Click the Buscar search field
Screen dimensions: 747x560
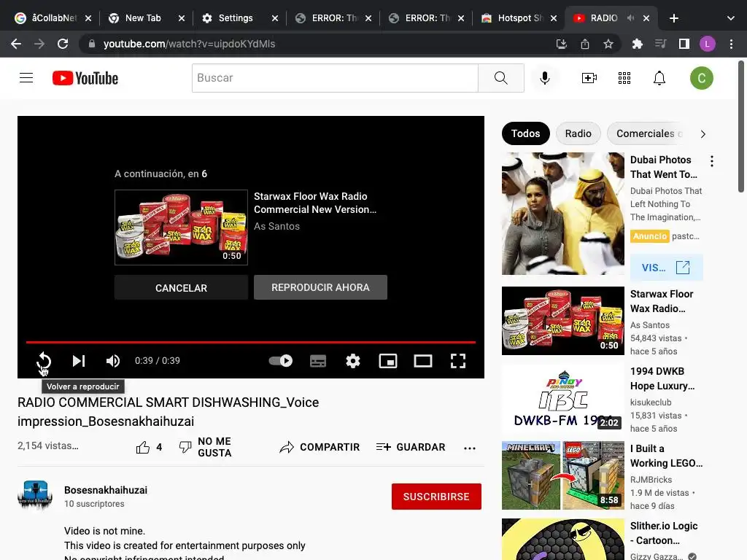point(335,78)
